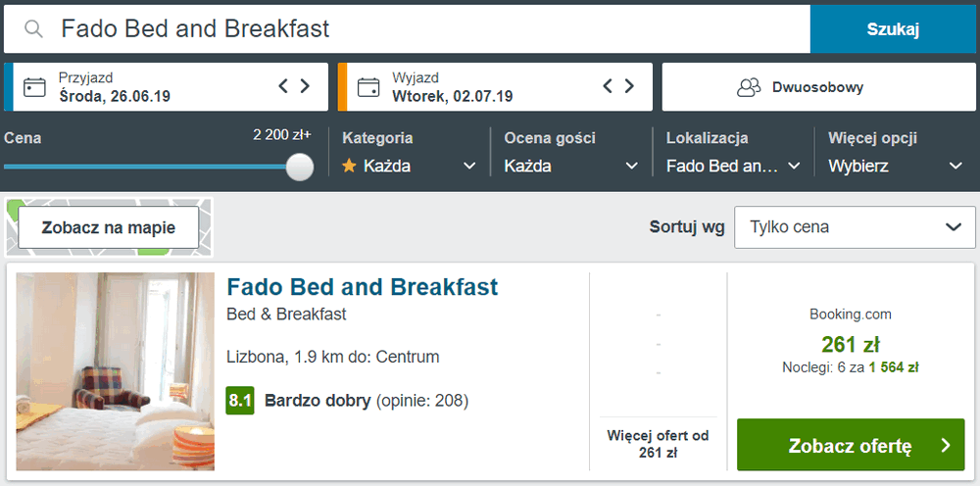Screen dimensions: 980x486
Task: Expand the Kategoria dropdown
Action: click(x=410, y=167)
